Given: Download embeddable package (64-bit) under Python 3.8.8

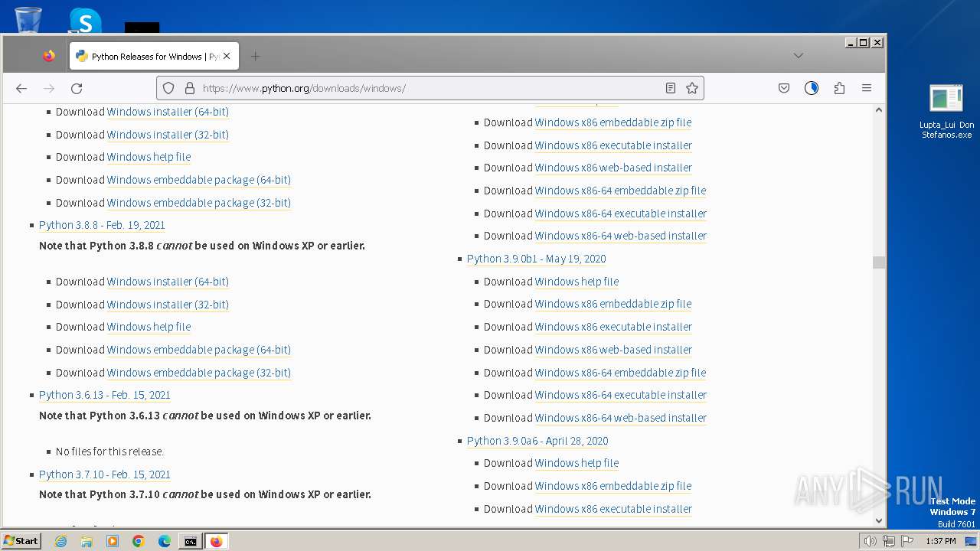Looking at the screenshot, I should pyautogui.click(x=199, y=350).
